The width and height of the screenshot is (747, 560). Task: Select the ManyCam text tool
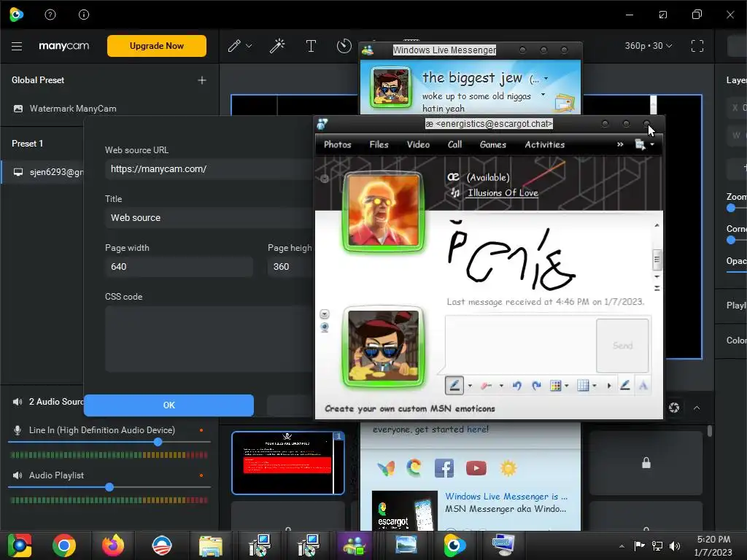(311, 46)
